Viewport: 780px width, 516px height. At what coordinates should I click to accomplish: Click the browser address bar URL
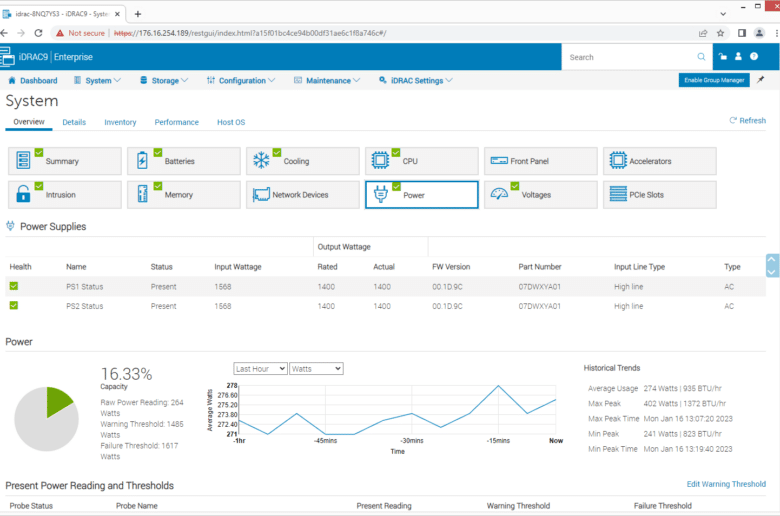250,33
